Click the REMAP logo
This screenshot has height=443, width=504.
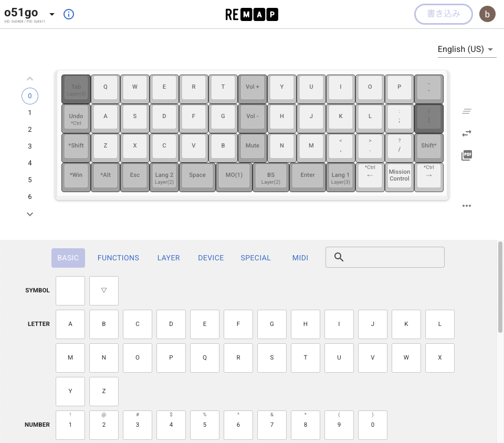pos(252,15)
